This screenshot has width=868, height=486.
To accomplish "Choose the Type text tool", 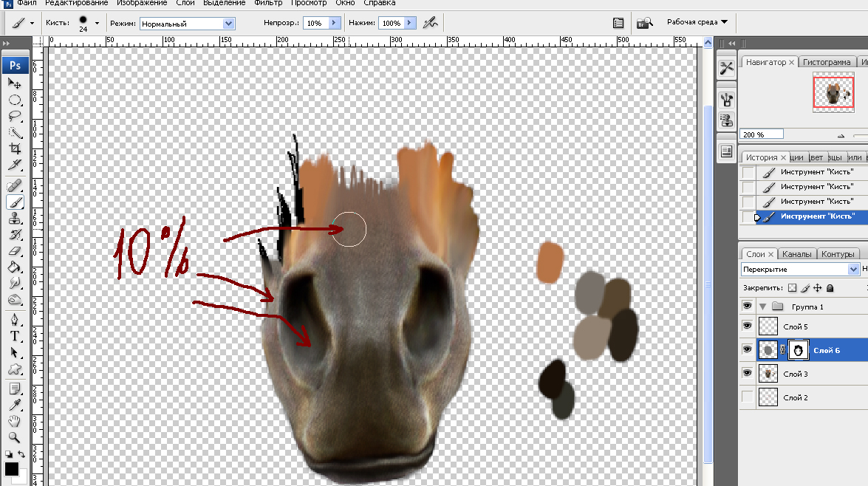I will coord(15,336).
